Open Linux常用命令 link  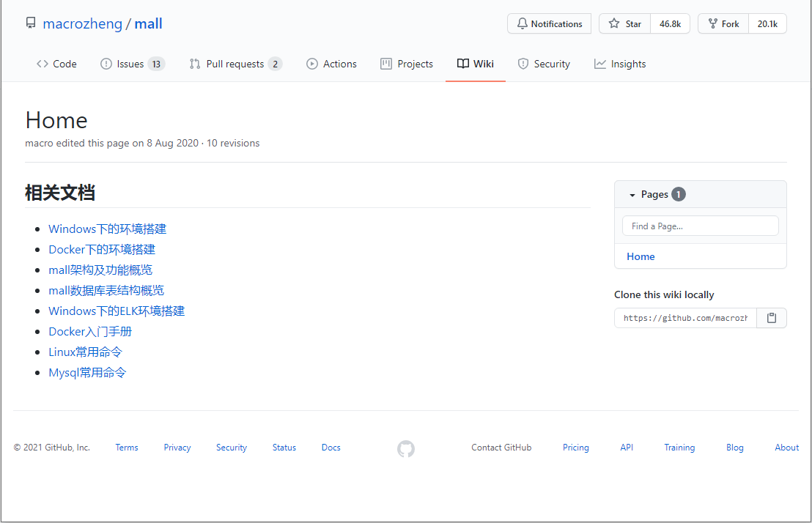coord(86,352)
